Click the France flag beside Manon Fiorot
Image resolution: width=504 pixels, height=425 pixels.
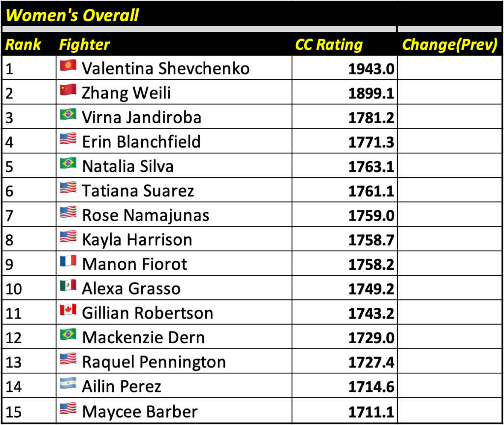pos(68,262)
